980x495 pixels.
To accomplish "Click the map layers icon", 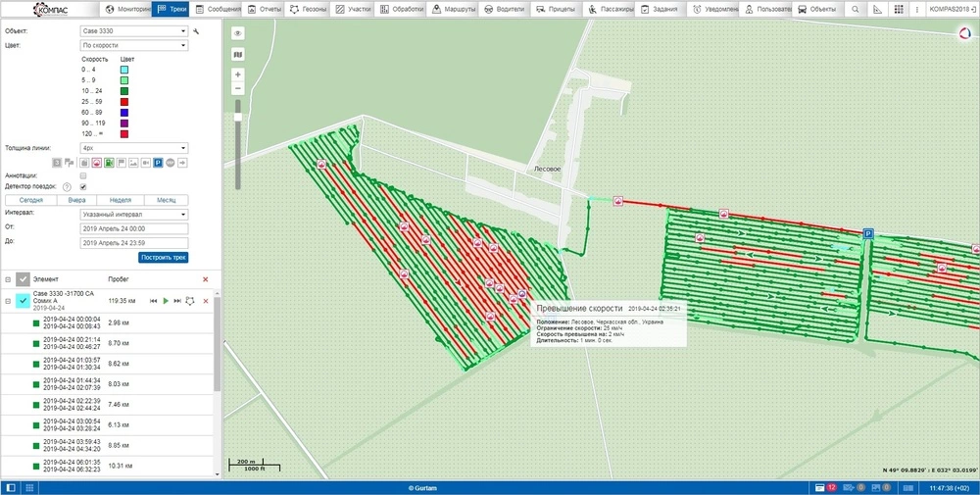I will coord(238,55).
